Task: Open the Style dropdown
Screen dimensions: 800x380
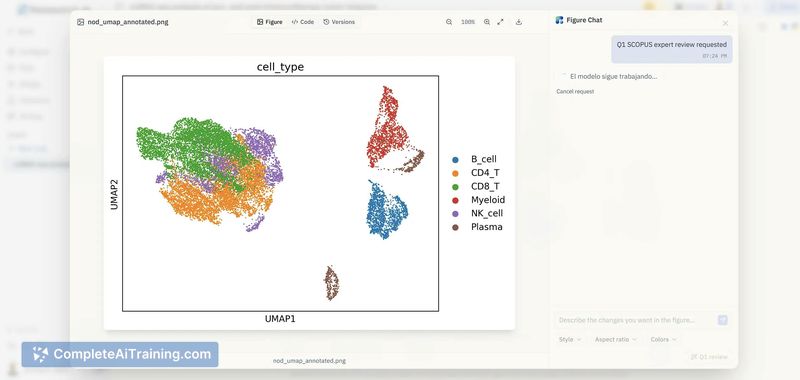Action: point(569,339)
